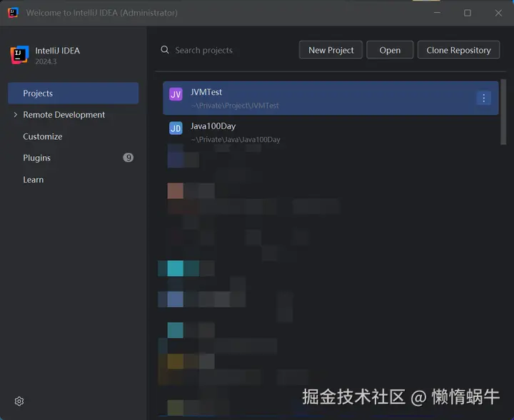Select the JVMTest project name
Image resolution: width=514 pixels, height=420 pixels.
pos(206,92)
